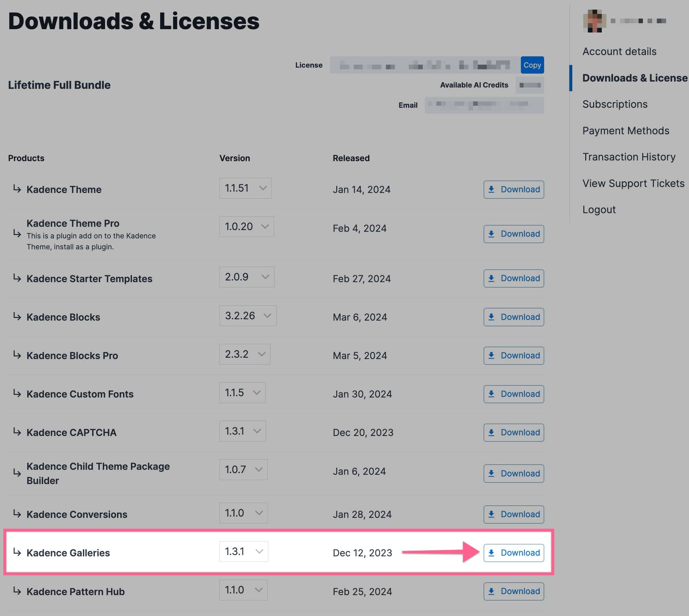Click the Kadence Blocks row arrow icon
The height and width of the screenshot is (616, 689).
[17, 317]
